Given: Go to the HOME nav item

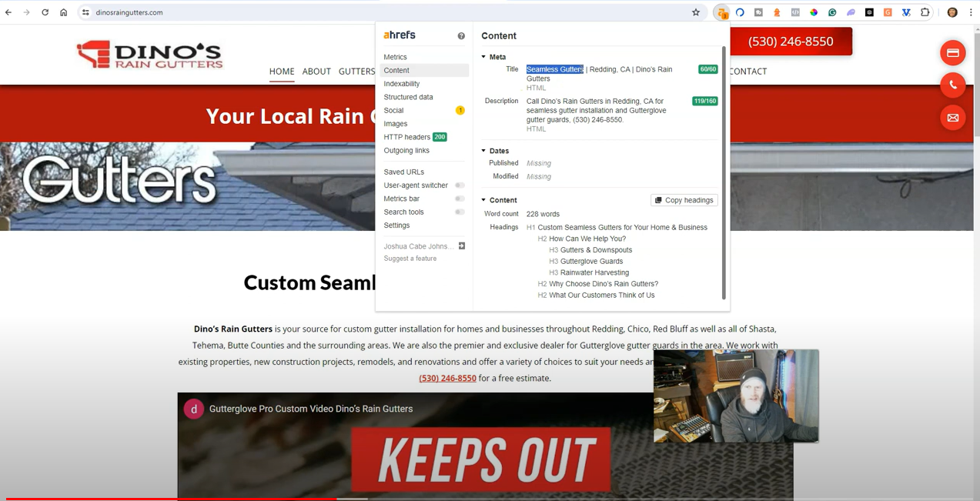Looking at the screenshot, I should [282, 71].
